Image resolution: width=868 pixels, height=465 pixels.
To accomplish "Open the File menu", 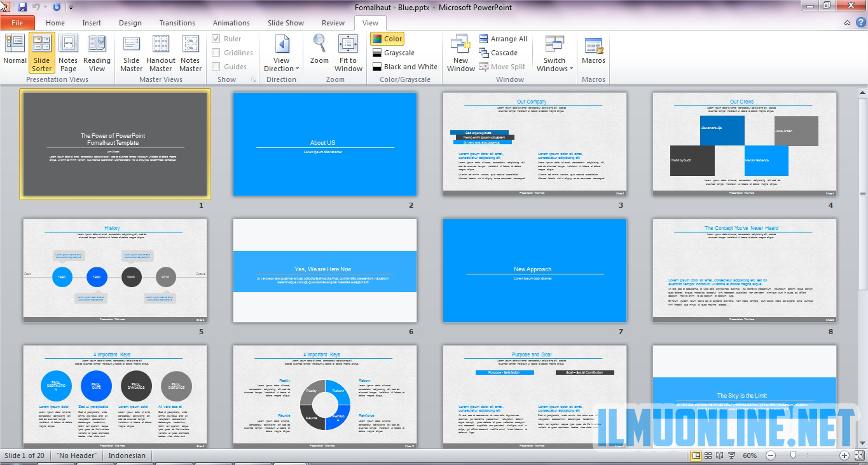I will [17, 23].
